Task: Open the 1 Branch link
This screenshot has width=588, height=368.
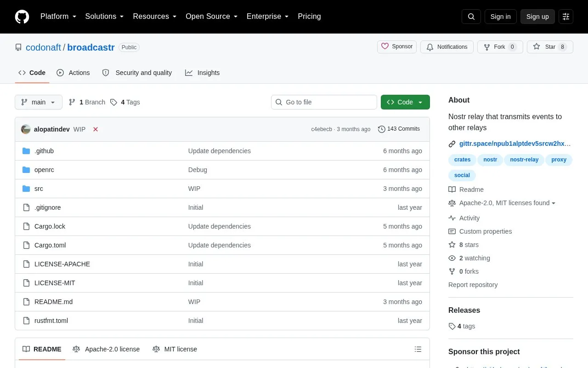Action: point(87,102)
